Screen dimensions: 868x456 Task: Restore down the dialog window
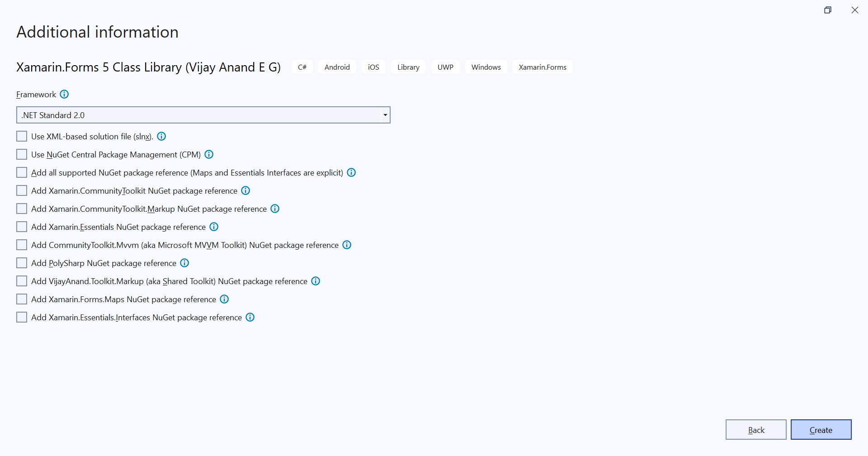(x=828, y=10)
